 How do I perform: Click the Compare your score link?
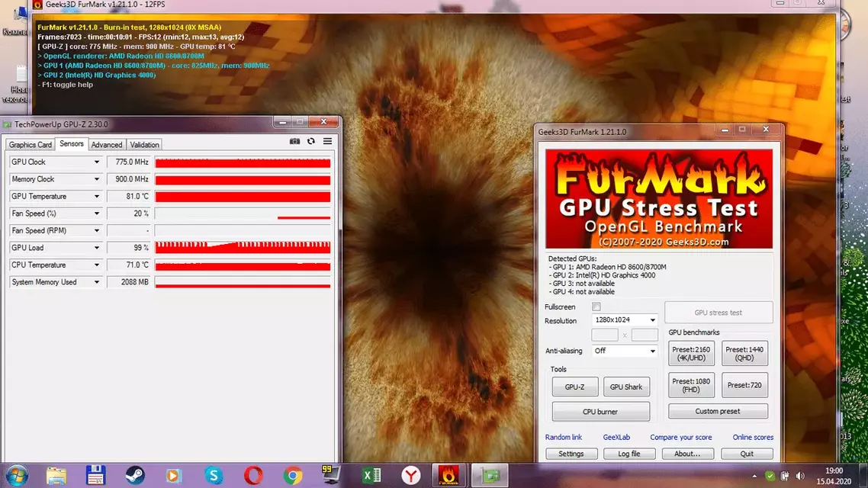point(681,437)
